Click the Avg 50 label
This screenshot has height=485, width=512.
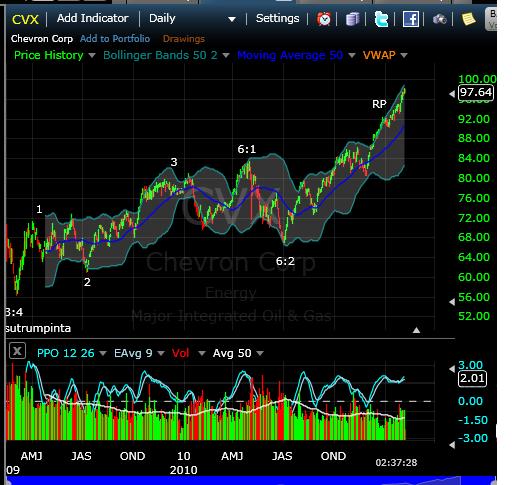click(232, 353)
